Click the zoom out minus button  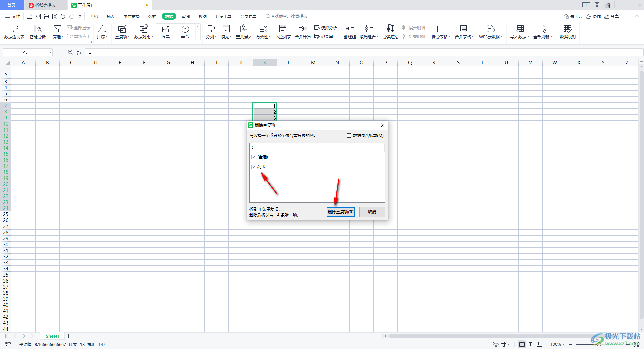(x=570, y=344)
